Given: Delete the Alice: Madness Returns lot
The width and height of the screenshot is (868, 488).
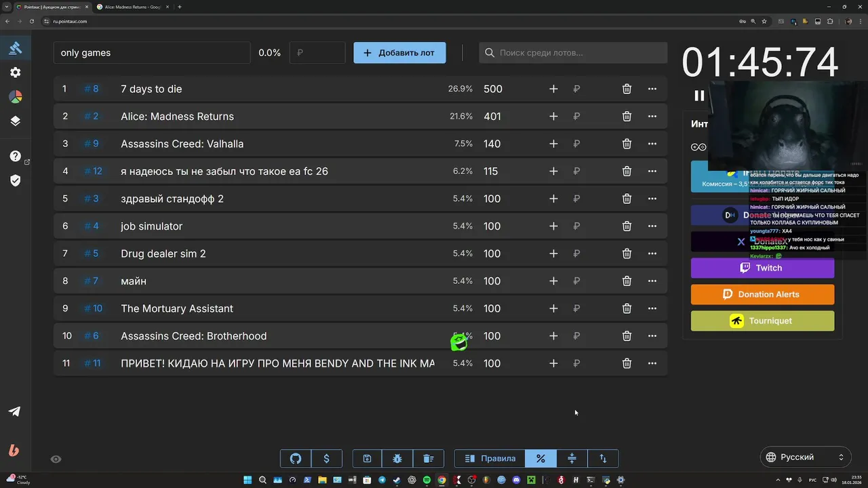Looking at the screenshot, I should [x=627, y=117].
